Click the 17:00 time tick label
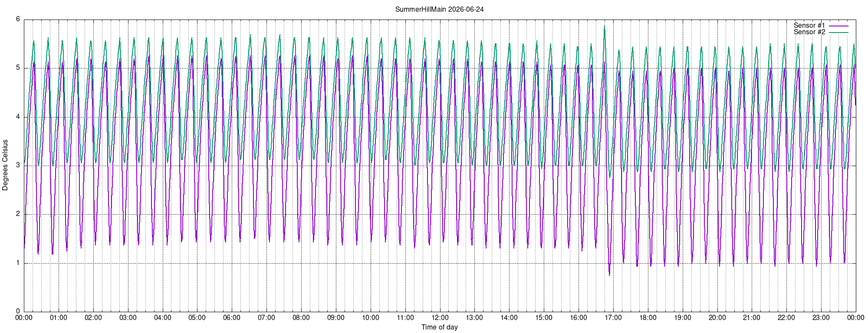 (x=613, y=317)
